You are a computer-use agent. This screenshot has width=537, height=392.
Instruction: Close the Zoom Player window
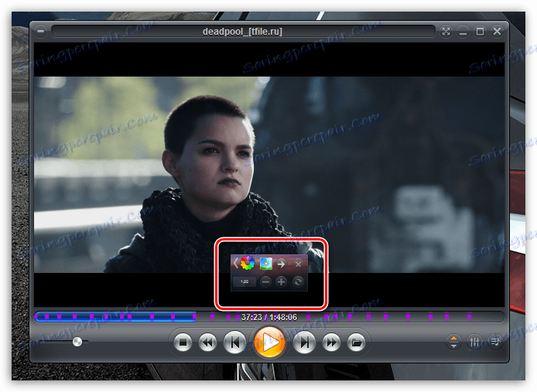(497, 32)
